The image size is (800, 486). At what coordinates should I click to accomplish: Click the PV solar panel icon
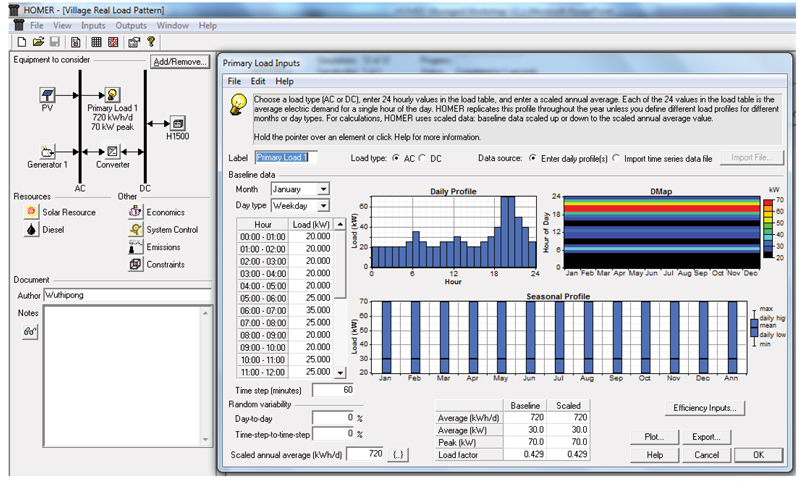[47, 94]
